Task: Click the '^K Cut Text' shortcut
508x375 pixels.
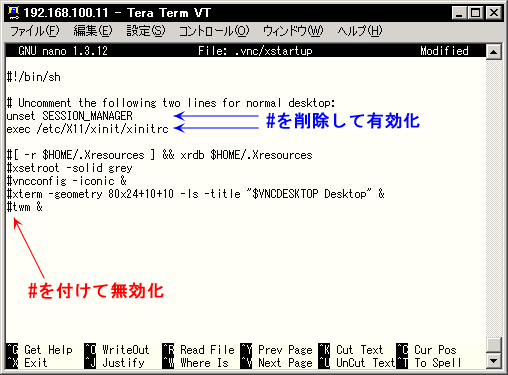Action: (x=351, y=350)
